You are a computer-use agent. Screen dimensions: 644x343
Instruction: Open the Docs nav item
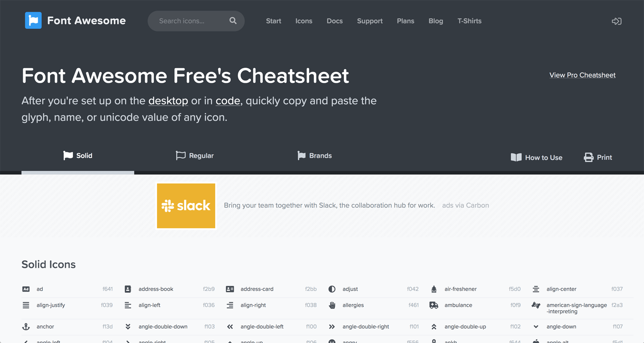coord(334,21)
